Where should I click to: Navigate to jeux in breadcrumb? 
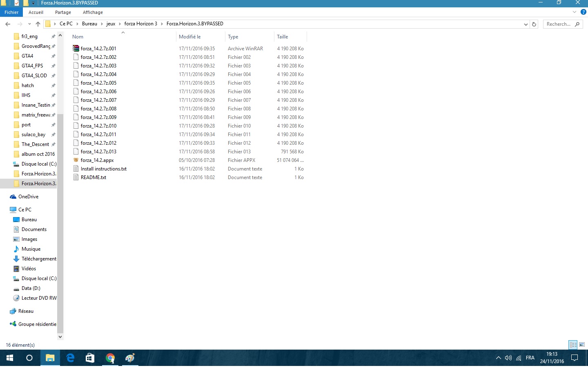[111, 24]
